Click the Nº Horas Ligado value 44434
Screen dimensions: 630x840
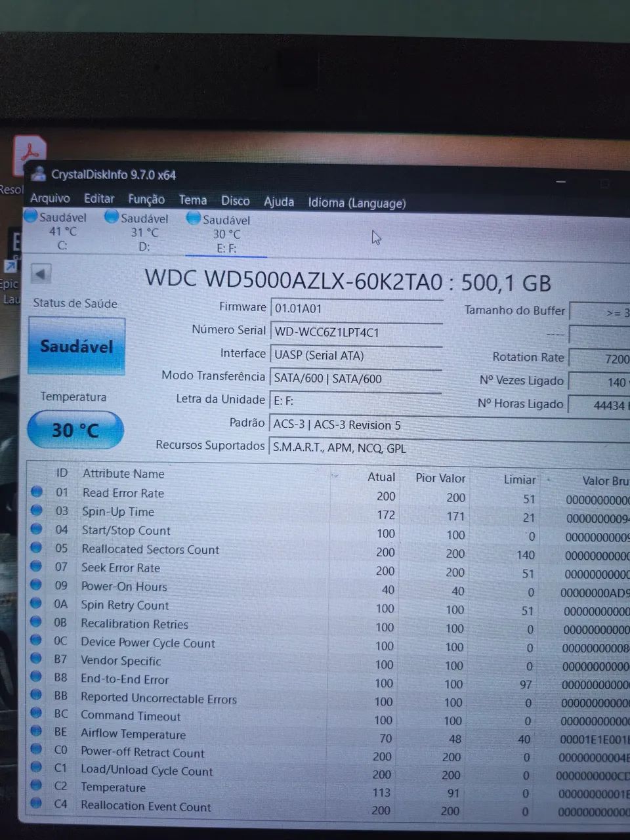[x=600, y=406]
